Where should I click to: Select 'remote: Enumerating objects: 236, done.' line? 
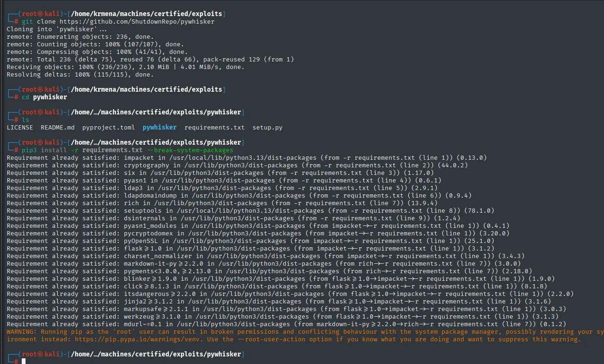(x=80, y=36)
